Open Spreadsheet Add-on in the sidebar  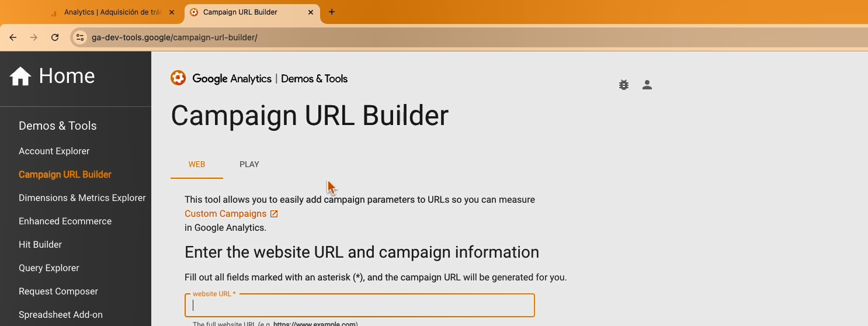coord(61,314)
